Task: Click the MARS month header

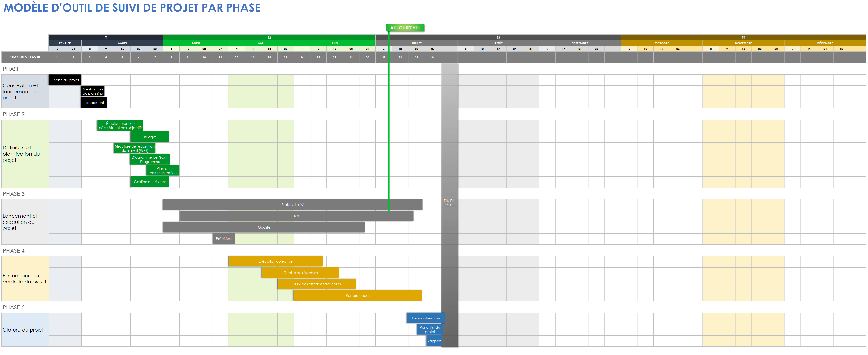Action: click(x=122, y=43)
